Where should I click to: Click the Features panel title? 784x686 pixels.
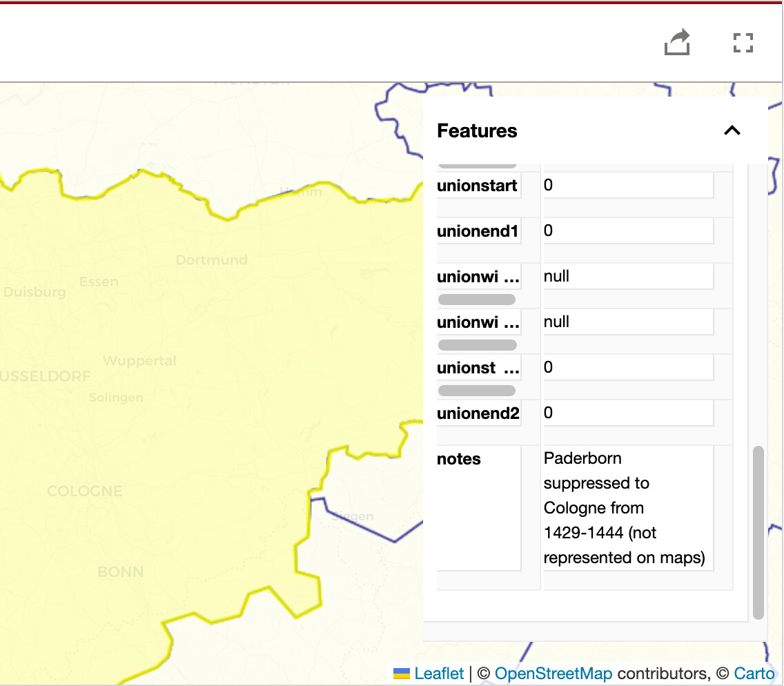point(477,131)
